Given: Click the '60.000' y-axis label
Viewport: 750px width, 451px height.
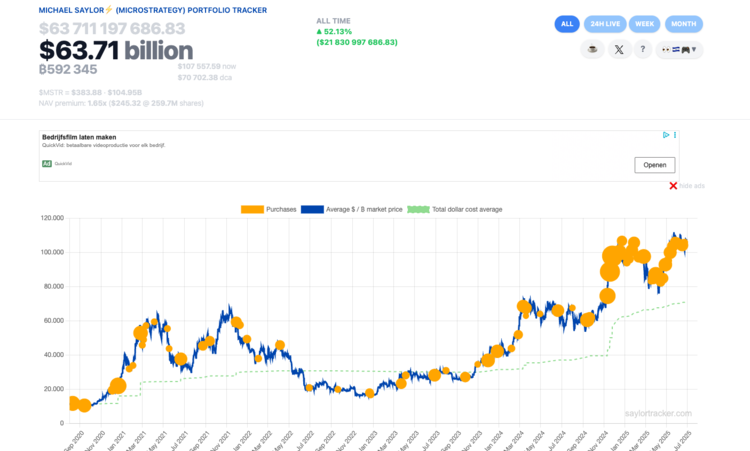Looking at the screenshot, I should click(54, 320).
